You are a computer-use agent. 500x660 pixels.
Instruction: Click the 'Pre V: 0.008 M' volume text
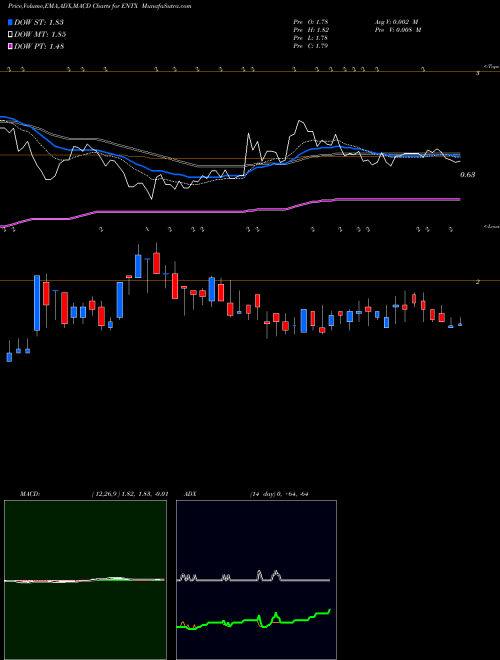[397, 30]
